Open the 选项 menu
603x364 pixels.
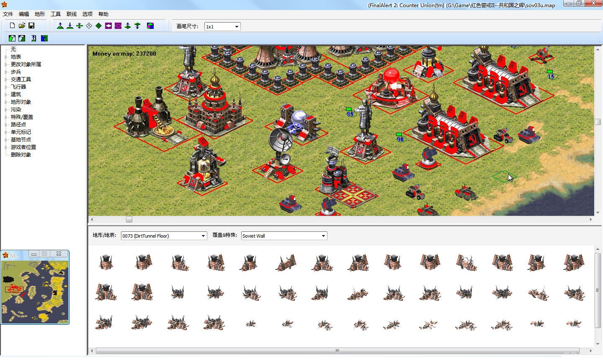pyautogui.click(x=88, y=14)
